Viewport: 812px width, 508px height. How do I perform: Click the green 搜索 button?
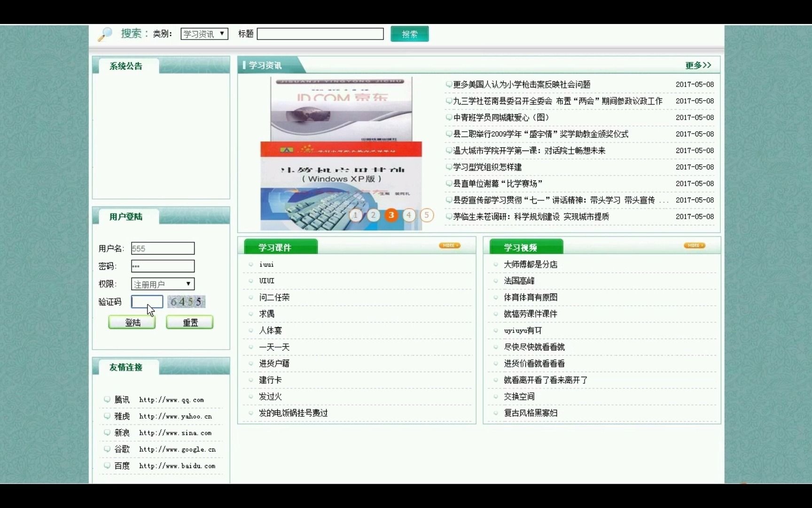tap(410, 34)
